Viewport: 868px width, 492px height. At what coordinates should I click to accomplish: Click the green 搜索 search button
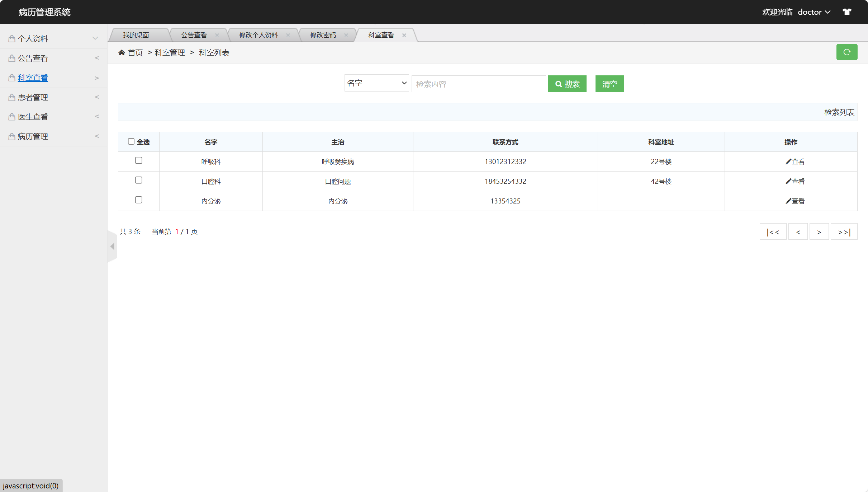pyautogui.click(x=567, y=84)
